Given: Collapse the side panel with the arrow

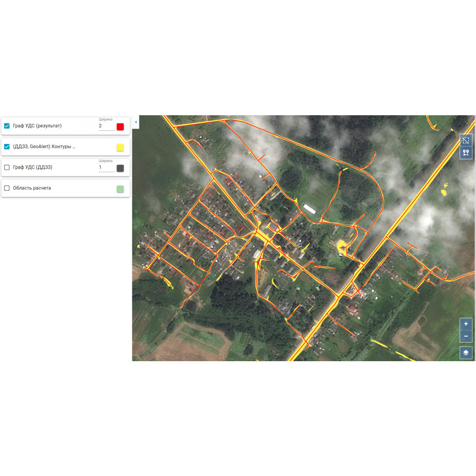Looking at the screenshot, I should [136, 122].
